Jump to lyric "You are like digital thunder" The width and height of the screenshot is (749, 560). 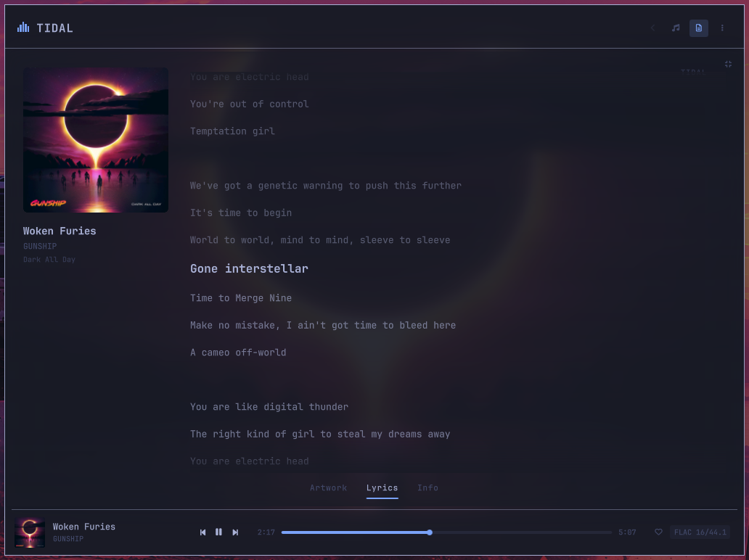tap(269, 407)
